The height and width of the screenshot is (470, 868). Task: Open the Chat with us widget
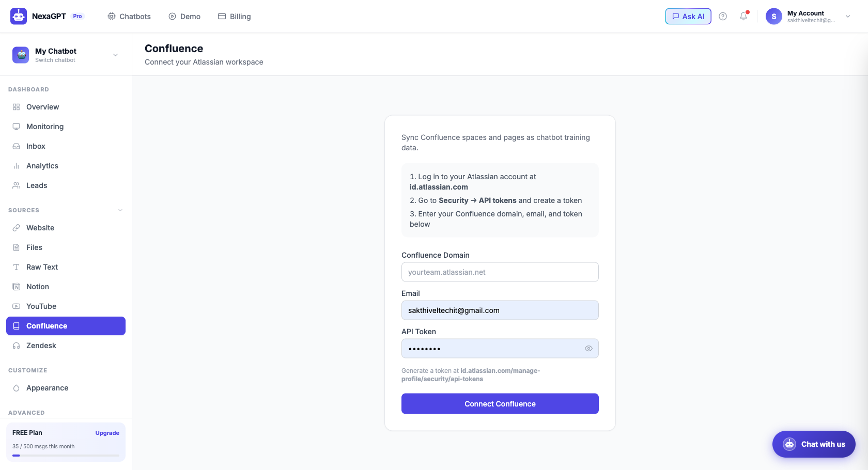coord(814,444)
